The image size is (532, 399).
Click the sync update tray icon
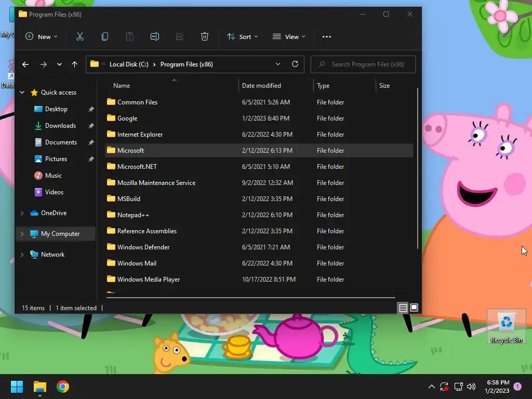tap(444, 387)
